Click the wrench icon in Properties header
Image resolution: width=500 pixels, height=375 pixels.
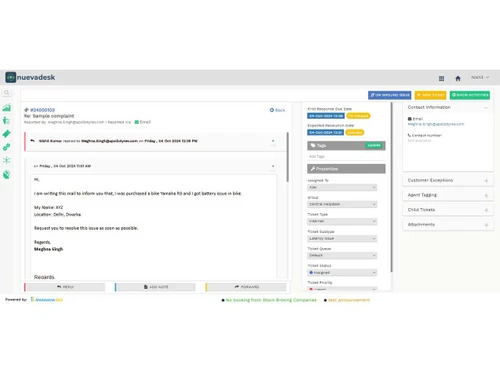313,169
